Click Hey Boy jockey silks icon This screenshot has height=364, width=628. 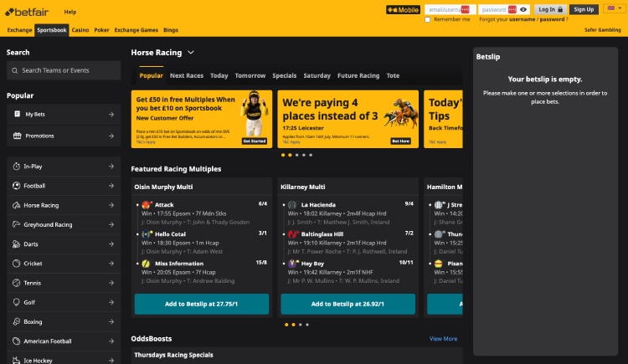293,264
